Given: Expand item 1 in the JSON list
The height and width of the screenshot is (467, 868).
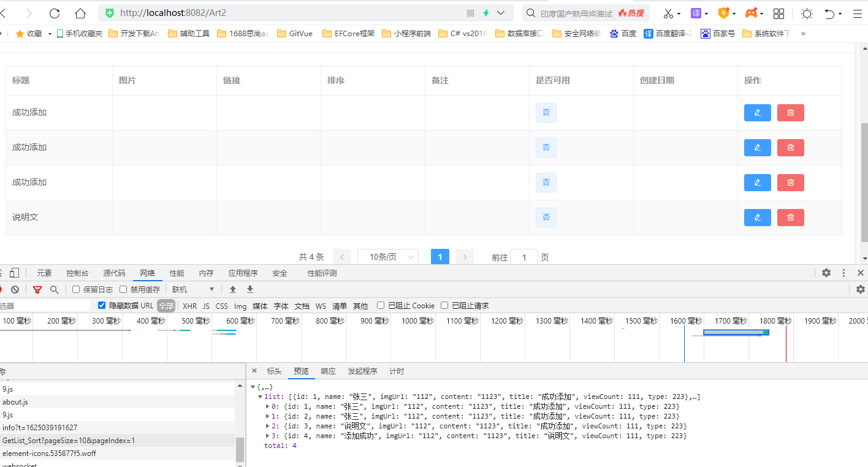Looking at the screenshot, I should coord(267,416).
